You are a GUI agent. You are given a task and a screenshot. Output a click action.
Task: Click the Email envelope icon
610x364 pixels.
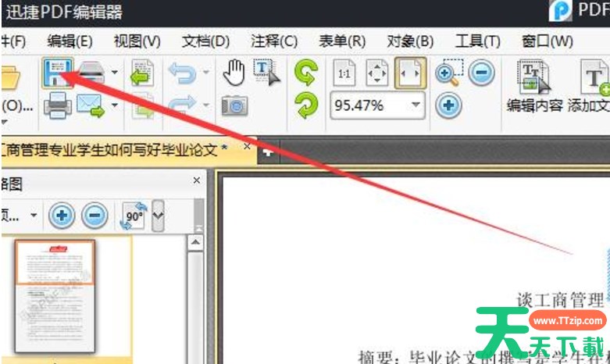click(91, 105)
